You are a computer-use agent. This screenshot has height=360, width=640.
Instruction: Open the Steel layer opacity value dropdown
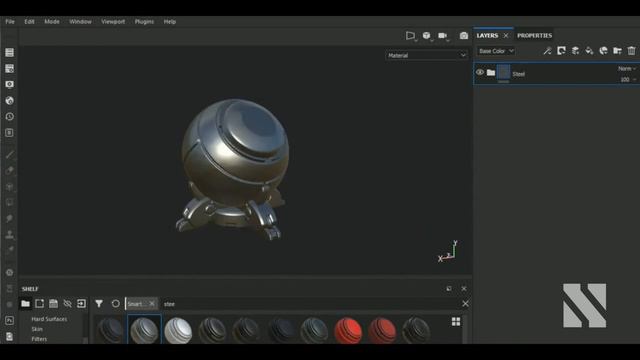(x=628, y=80)
